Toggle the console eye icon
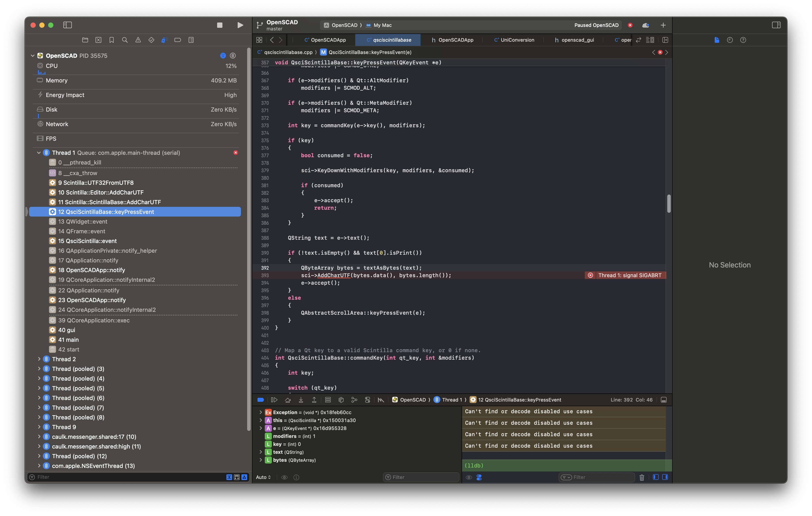Viewport: 812px width, 516px height. click(469, 477)
